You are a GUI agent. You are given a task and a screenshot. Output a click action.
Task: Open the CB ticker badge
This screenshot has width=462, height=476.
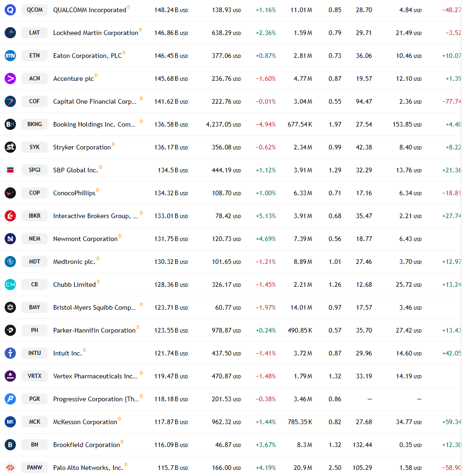[35, 284]
